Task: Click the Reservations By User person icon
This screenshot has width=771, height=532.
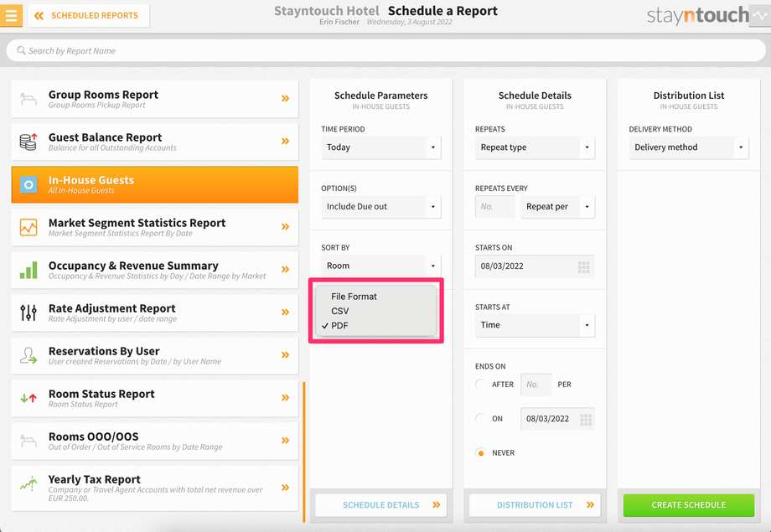Action: (28, 355)
